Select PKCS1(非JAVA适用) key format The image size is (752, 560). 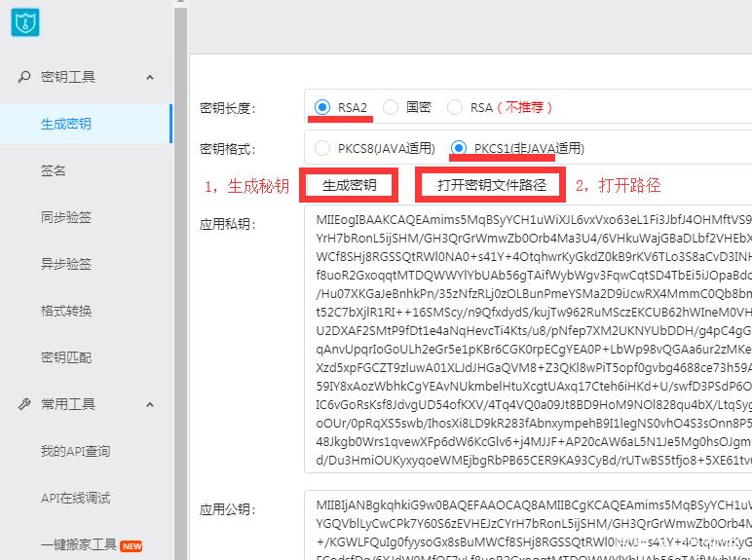click(459, 148)
